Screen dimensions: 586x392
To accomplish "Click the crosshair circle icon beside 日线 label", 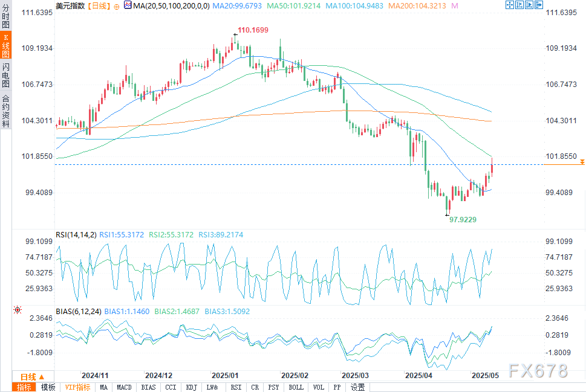I will [116, 5].
